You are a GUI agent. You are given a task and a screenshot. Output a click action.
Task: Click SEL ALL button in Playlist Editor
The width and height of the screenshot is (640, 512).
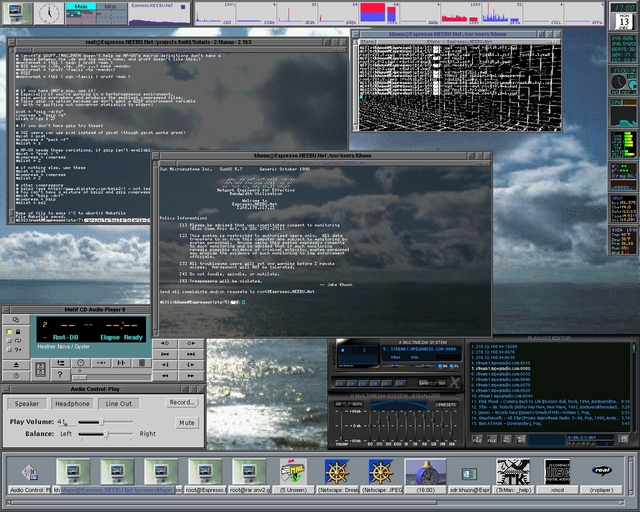coord(506,439)
